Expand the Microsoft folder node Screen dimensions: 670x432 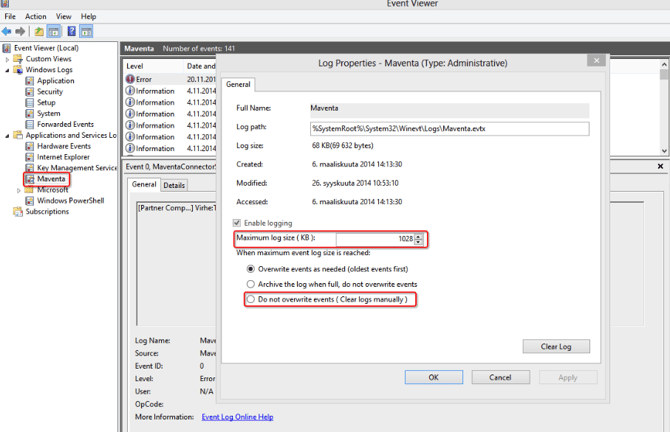(x=19, y=190)
